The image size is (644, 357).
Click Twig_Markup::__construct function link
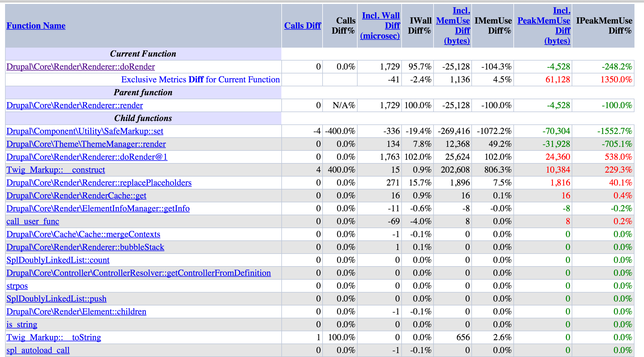coord(55,170)
